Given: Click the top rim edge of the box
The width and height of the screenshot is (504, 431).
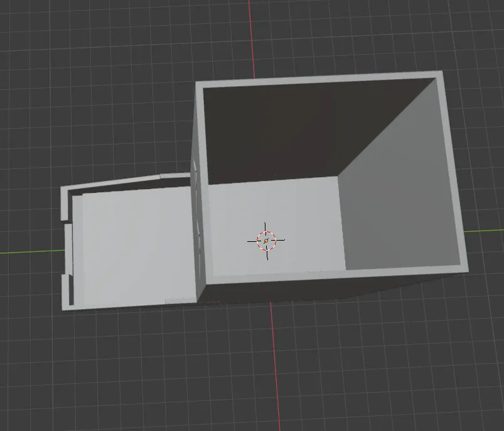Looking at the screenshot, I should [318, 79].
